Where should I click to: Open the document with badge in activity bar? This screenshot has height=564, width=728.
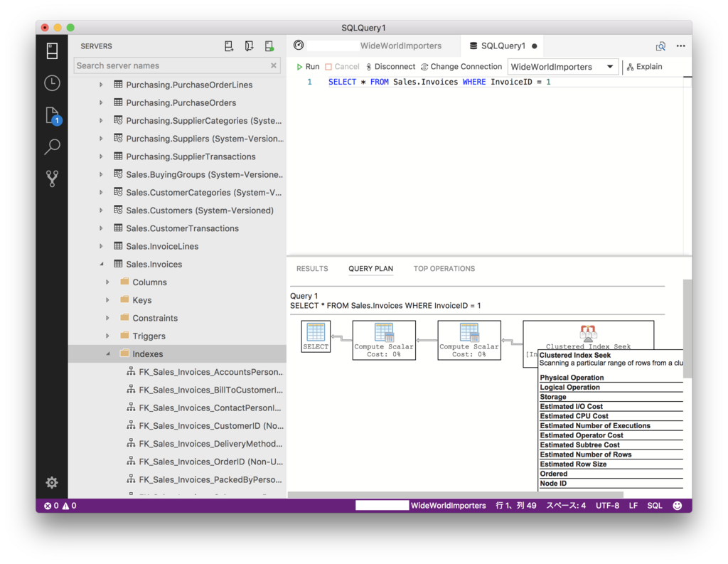51,115
